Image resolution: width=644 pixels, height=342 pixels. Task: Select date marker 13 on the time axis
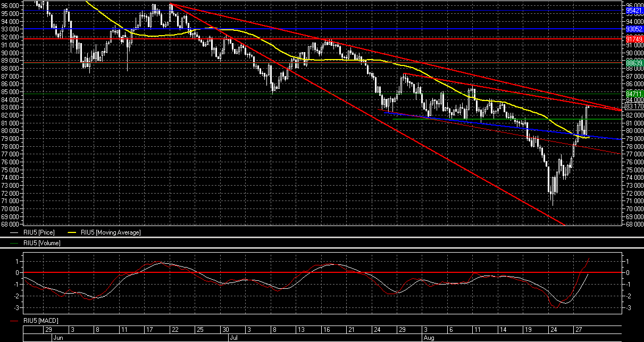[300, 330]
